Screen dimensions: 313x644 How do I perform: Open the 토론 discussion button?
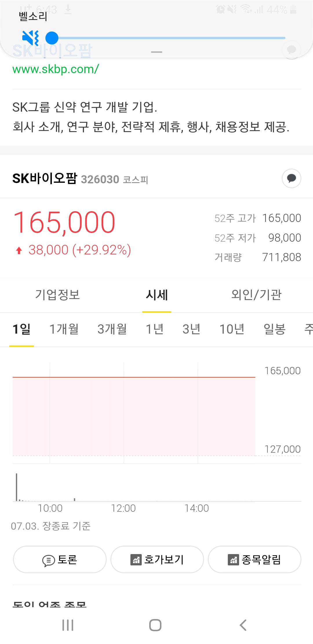tap(60, 560)
